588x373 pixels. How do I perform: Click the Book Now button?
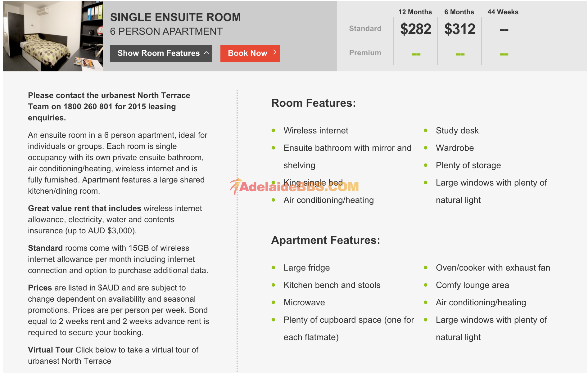250,53
